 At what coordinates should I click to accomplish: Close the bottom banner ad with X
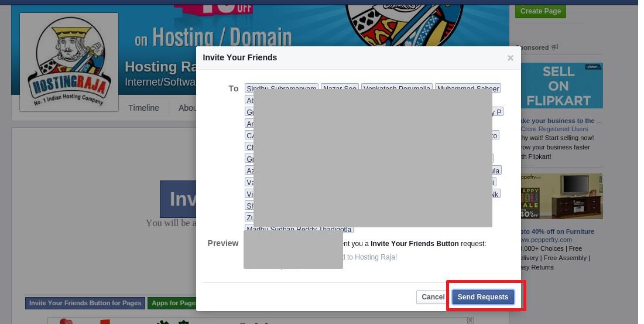click(470, 320)
